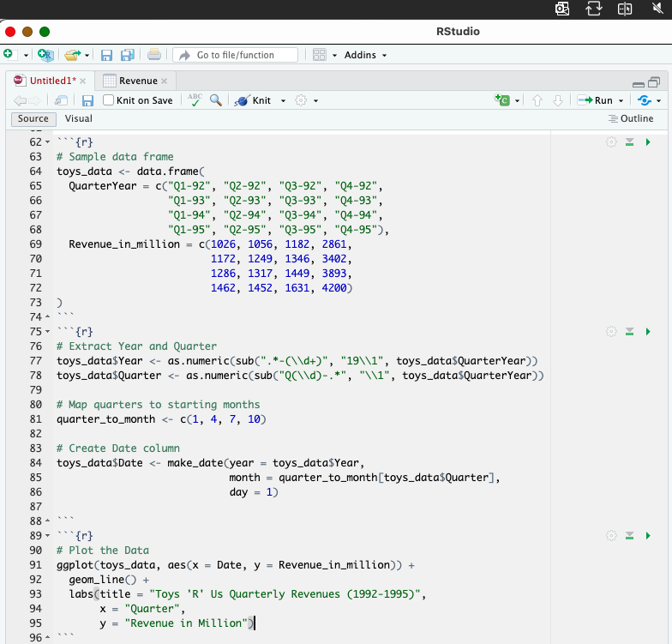Switch to the Untitled1 tab

53,81
